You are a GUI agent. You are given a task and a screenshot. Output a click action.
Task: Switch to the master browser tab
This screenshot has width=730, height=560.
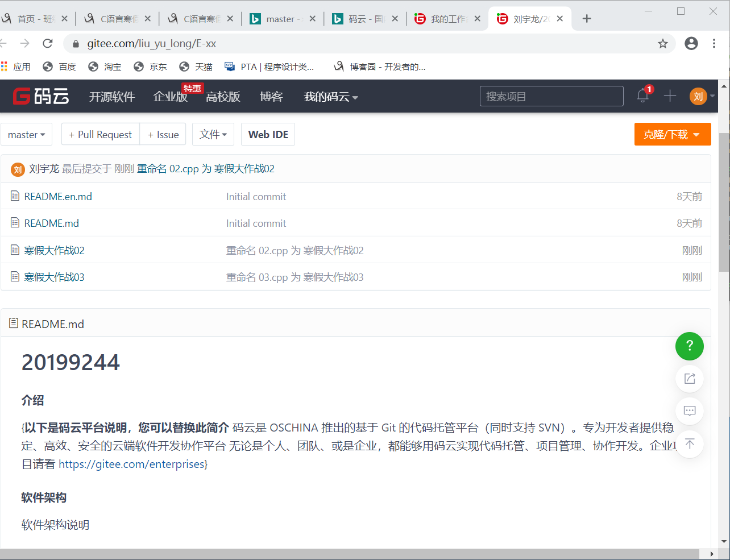tap(283, 19)
